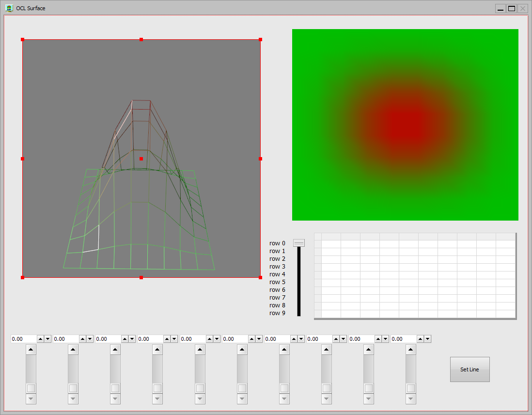532x415 pixels.
Task: Click the row selector slider thumb at row 0
Action: click(x=299, y=243)
